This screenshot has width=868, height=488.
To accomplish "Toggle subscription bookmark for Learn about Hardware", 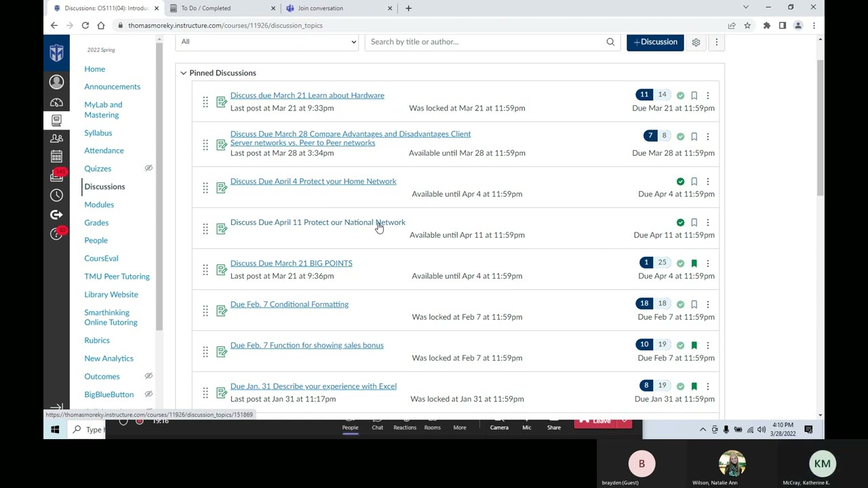I will pos(694,96).
